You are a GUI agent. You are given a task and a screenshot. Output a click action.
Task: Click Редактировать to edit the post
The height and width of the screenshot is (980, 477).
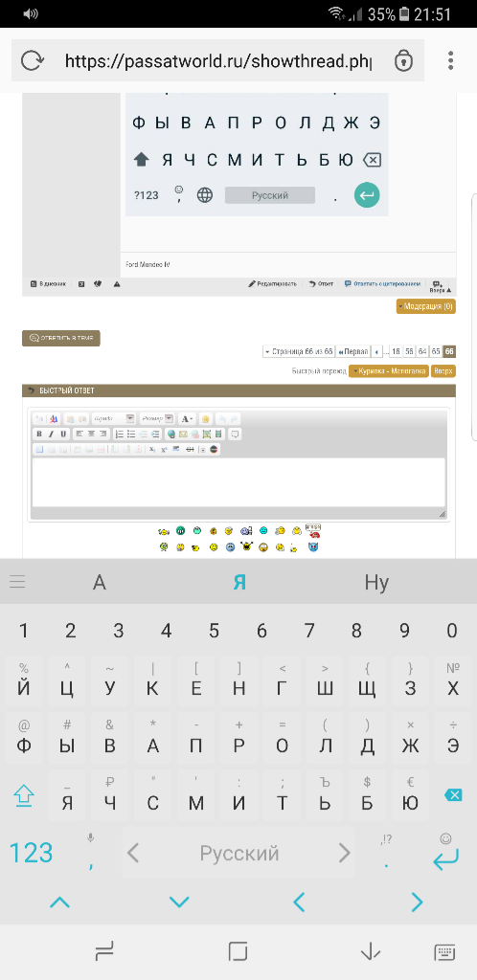(273, 283)
